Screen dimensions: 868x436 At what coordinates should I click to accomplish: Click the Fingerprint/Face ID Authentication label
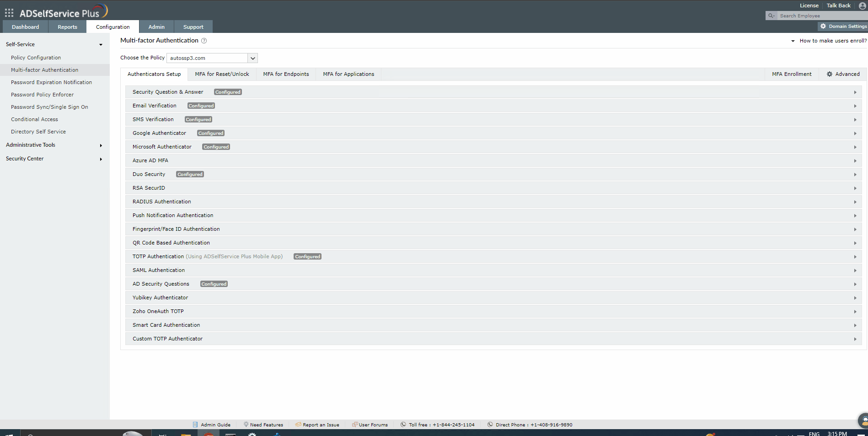(176, 229)
